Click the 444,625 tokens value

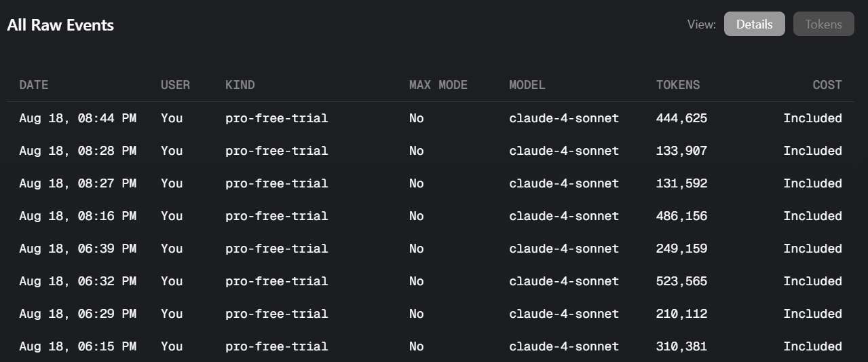(x=681, y=118)
